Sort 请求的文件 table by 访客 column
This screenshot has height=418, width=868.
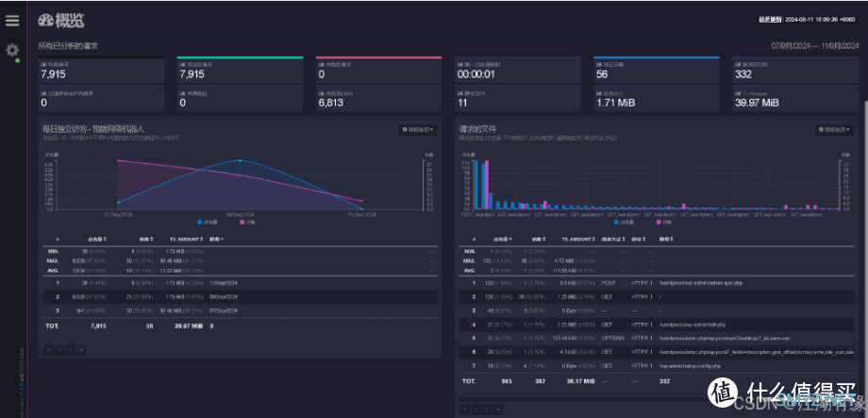[539, 239]
